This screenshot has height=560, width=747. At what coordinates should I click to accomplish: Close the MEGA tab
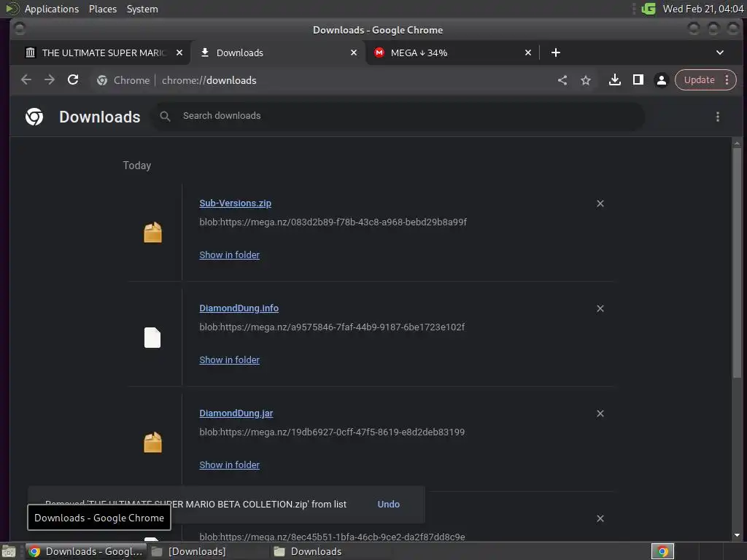pyautogui.click(x=528, y=52)
